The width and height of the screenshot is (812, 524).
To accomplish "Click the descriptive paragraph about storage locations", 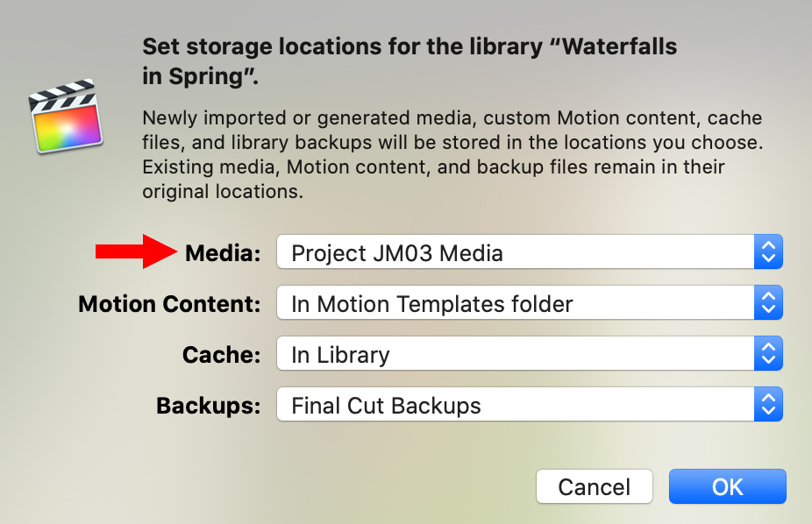I will point(452,154).
